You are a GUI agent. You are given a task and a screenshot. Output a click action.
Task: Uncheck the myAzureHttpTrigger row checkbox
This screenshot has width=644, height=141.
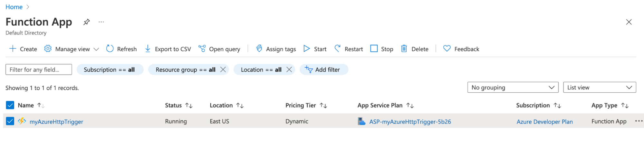coord(10,121)
